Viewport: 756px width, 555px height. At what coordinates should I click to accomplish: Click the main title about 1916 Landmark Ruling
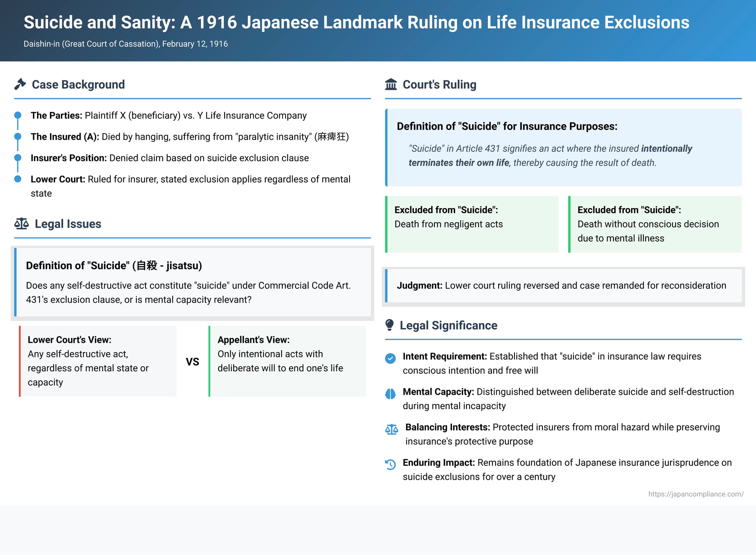click(x=356, y=22)
